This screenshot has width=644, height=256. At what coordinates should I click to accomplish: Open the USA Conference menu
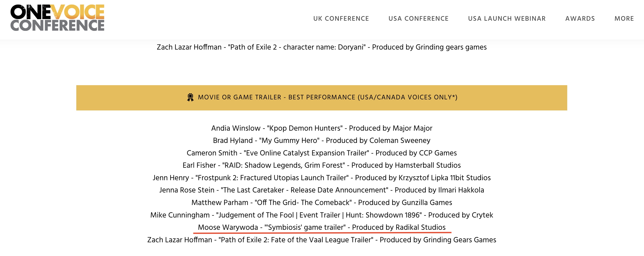pos(419,19)
